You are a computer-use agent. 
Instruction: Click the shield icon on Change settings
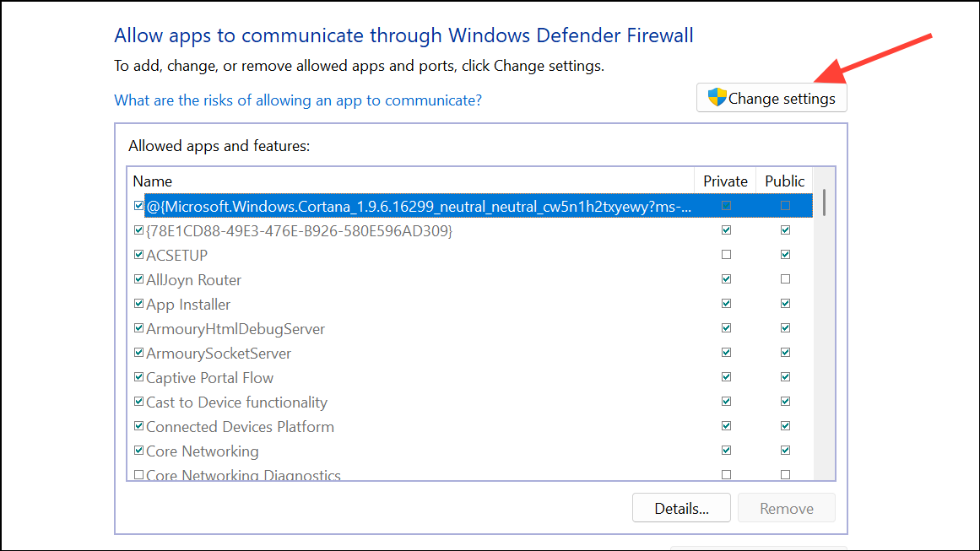pyautogui.click(x=717, y=97)
